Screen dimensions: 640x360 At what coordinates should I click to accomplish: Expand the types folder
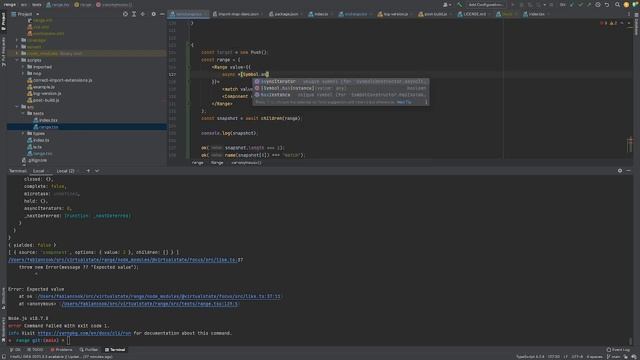[x=23, y=133]
